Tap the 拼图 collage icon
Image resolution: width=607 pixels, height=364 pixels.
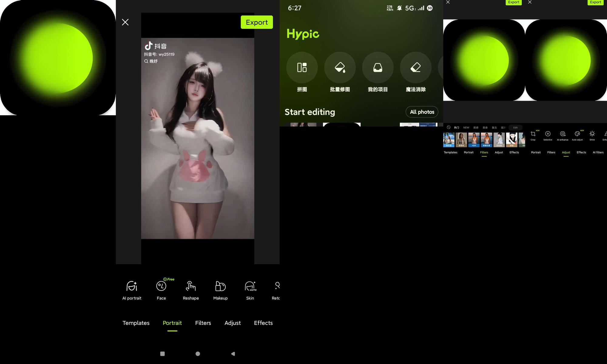(x=302, y=68)
